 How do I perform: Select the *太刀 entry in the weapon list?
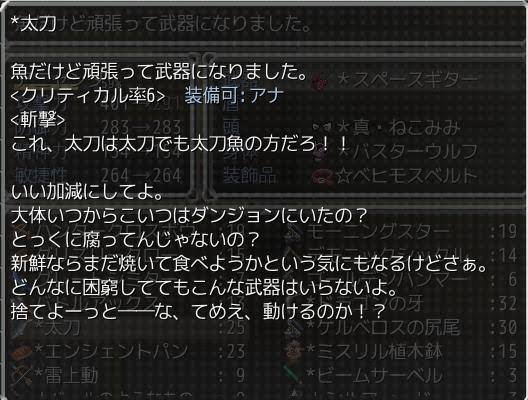[128, 328]
